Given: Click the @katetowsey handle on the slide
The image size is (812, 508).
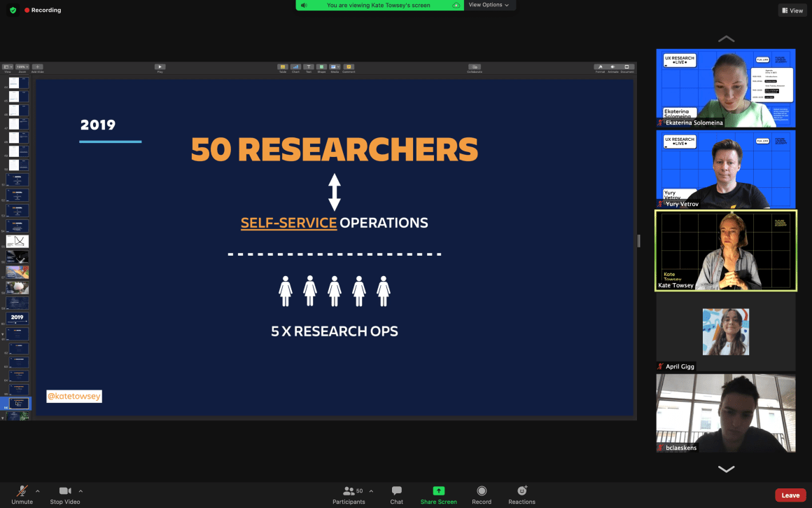Looking at the screenshot, I should point(74,396).
